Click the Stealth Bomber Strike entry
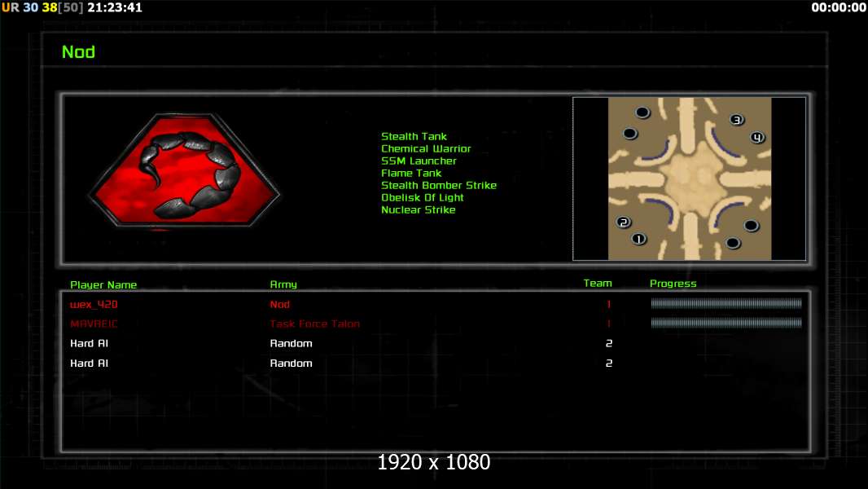 438,185
